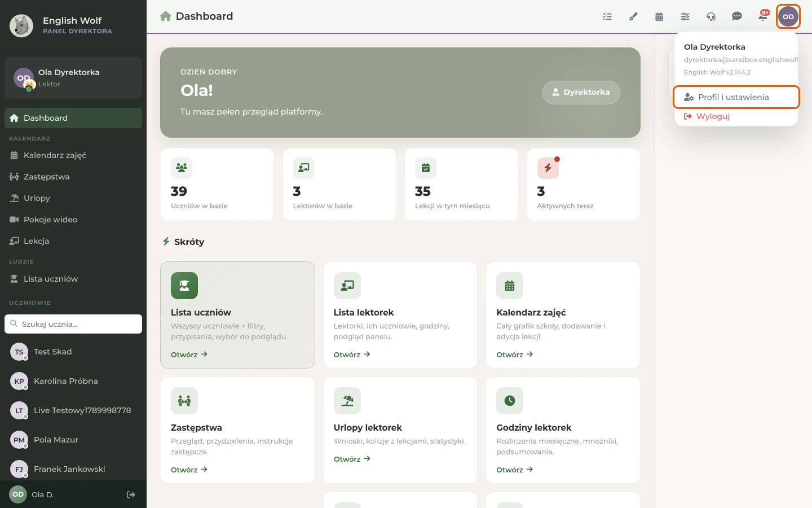This screenshot has width=812, height=508.
Task: Open Urlopy in the sidebar
Action: pos(73,198)
